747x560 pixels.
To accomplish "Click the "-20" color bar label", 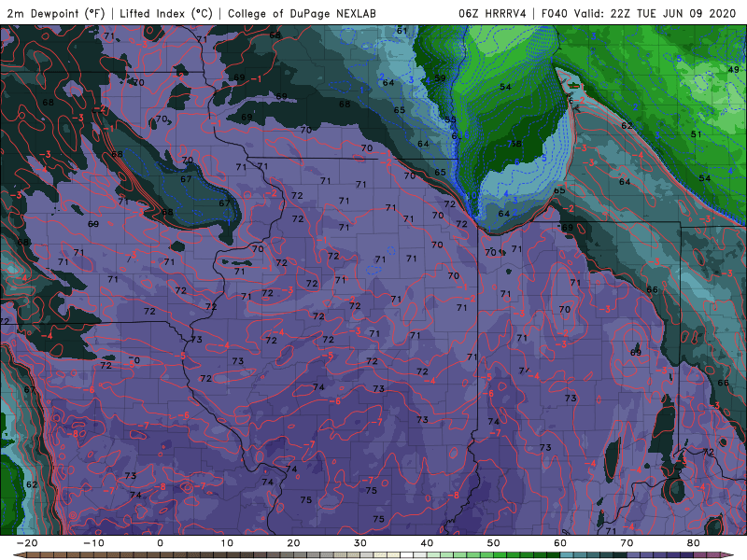I will point(27,543).
